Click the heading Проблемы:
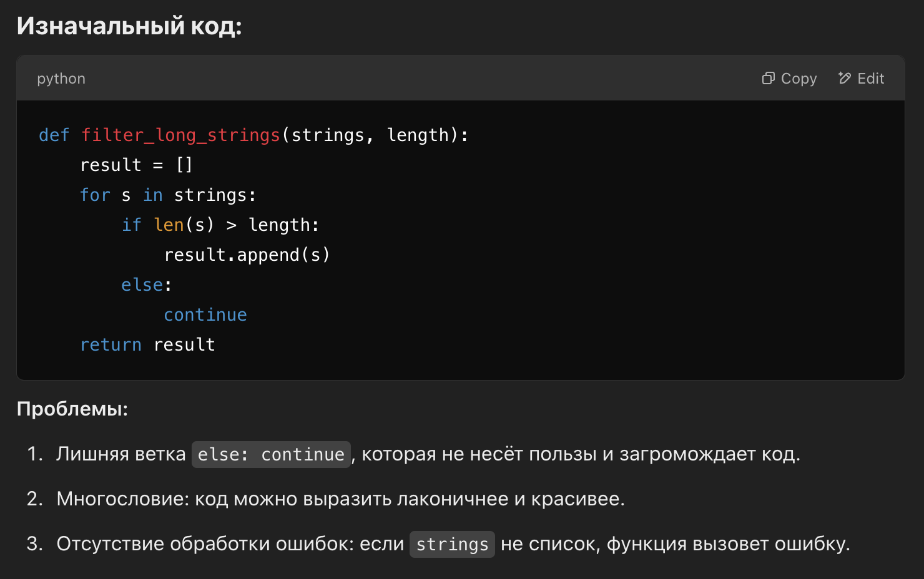924x579 pixels. tap(72, 409)
